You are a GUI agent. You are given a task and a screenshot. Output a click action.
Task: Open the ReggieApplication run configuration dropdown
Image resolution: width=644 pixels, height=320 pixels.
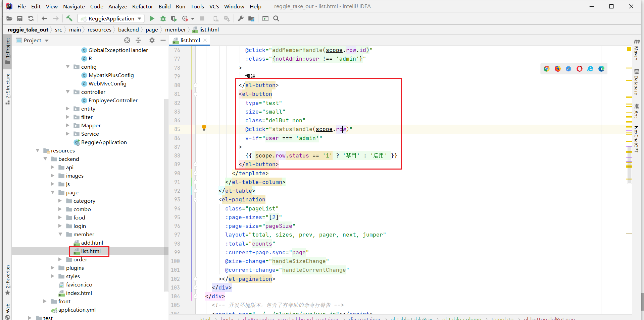[111, 18]
